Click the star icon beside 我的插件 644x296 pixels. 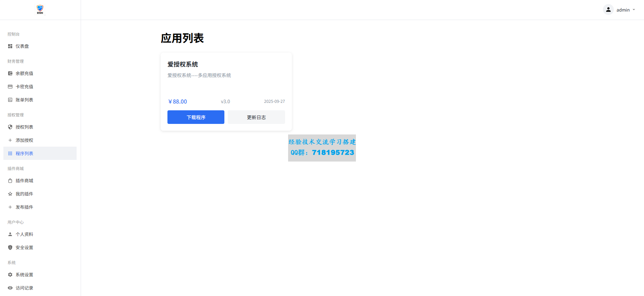pyautogui.click(x=10, y=194)
